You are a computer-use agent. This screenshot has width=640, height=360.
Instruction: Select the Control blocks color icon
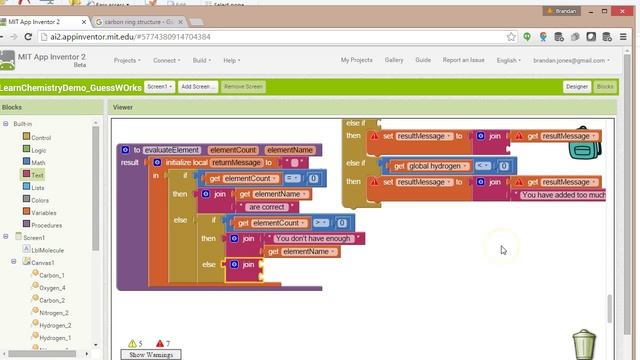point(27,136)
